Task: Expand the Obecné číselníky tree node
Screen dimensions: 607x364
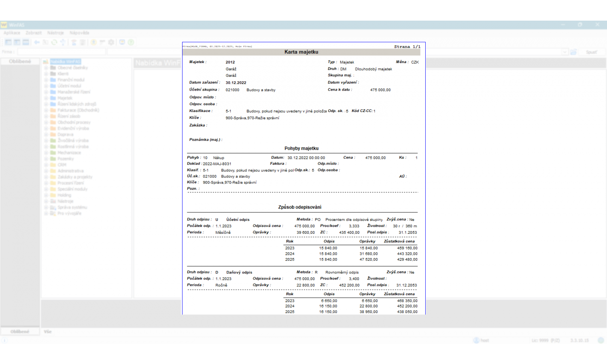Action: tap(46, 68)
